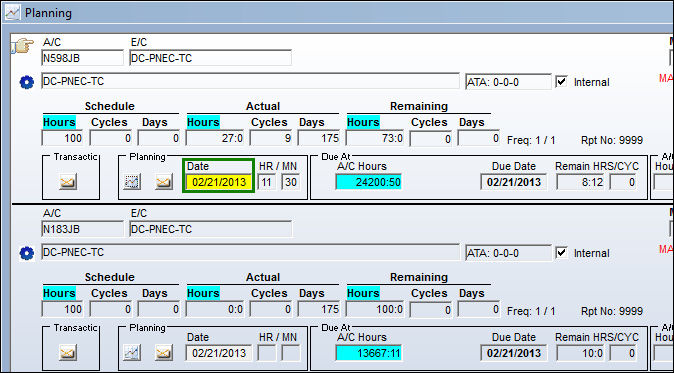Screen dimensions: 674x373
Task: Toggle Internal checkbox for N598JB record
Action: point(561,82)
